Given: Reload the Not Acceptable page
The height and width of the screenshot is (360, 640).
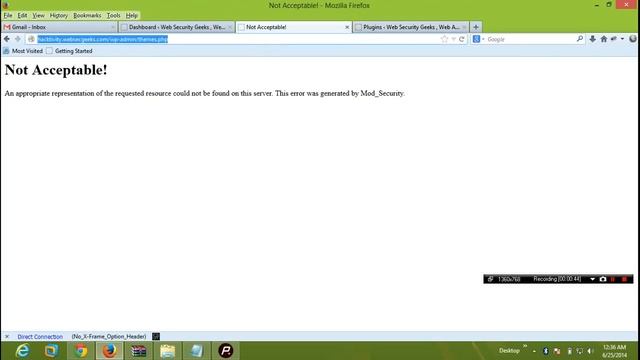Looking at the screenshot, I should point(462,39).
